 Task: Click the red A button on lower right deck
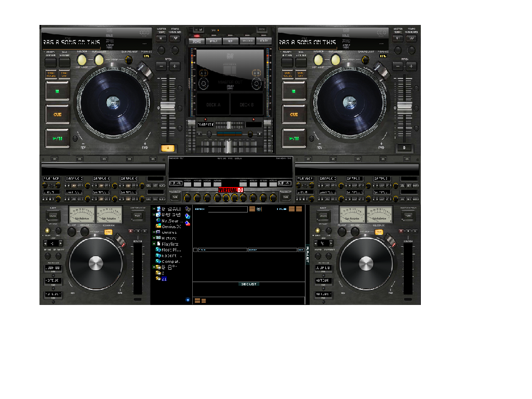point(401,231)
